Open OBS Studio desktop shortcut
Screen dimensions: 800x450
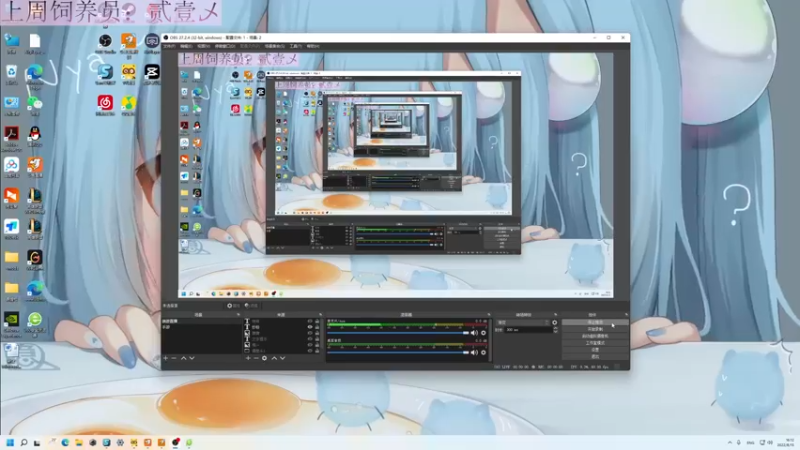(105, 43)
